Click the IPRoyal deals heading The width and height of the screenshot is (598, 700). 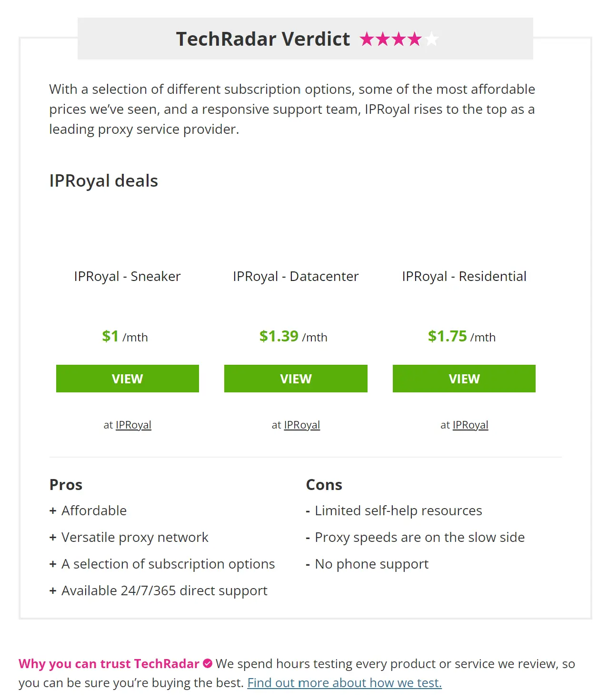(x=104, y=181)
